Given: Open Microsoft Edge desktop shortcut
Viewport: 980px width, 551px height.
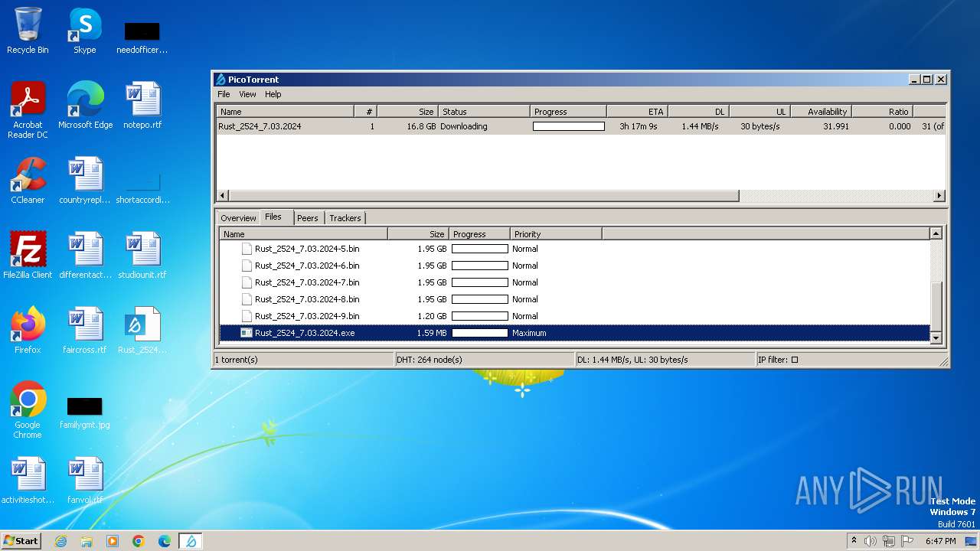Looking at the screenshot, I should (85, 106).
